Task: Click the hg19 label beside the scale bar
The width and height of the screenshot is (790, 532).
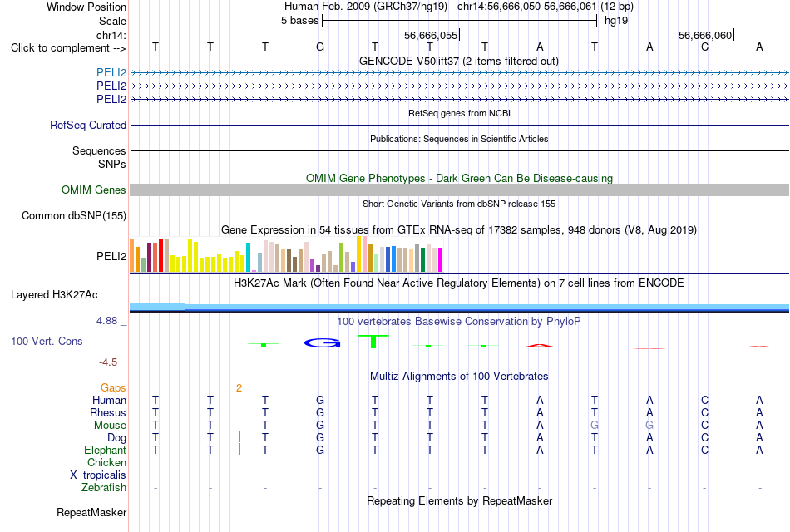Action: 615,21
